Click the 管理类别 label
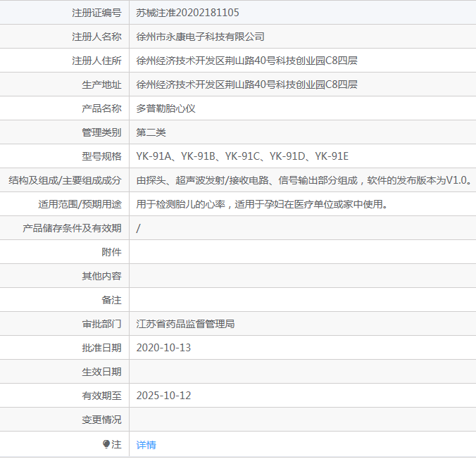This screenshot has height=459, width=476. coord(101,132)
